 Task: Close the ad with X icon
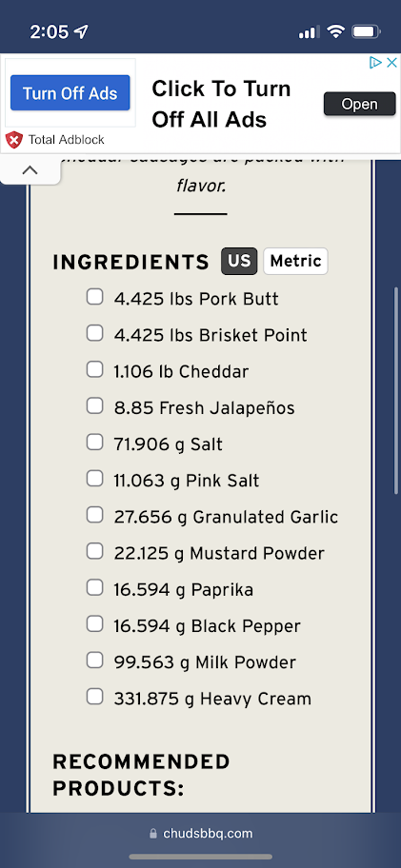pyautogui.click(x=391, y=63)
